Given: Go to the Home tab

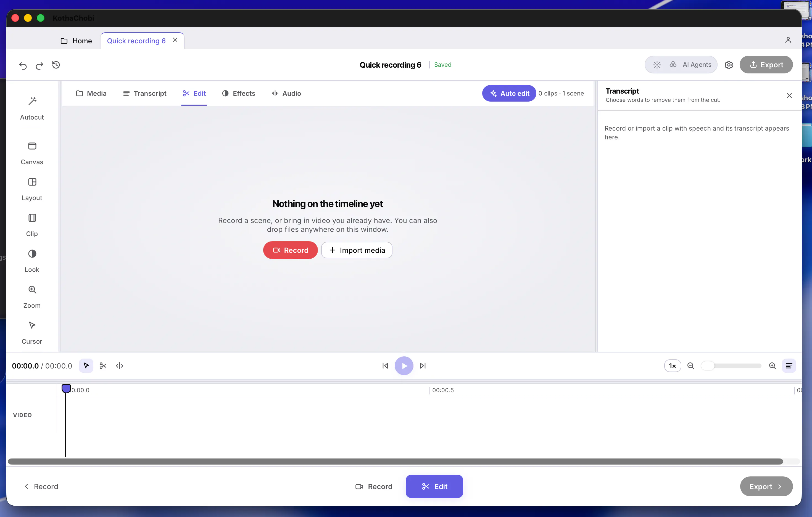Looking at the screenshot, I should [x=76, y=41].
